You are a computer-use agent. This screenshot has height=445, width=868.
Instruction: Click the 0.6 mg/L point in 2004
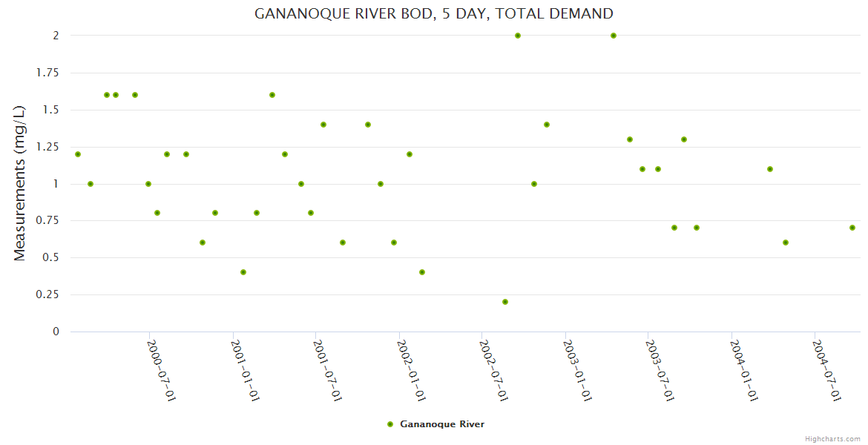[x=786, y=243]
